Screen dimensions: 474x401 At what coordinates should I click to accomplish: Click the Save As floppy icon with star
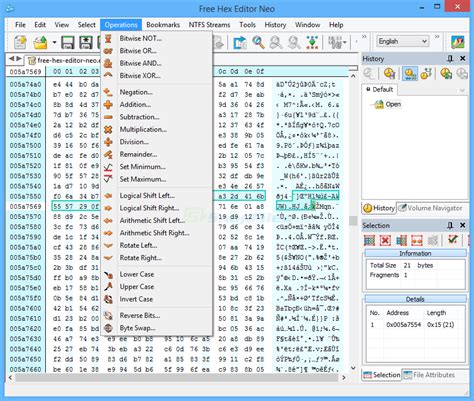86,43
